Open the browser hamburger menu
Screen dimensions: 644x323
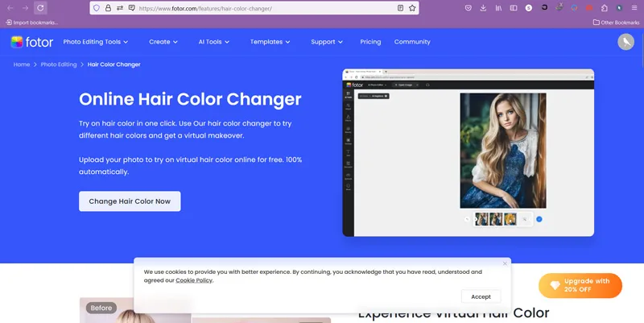coord(634,8)
